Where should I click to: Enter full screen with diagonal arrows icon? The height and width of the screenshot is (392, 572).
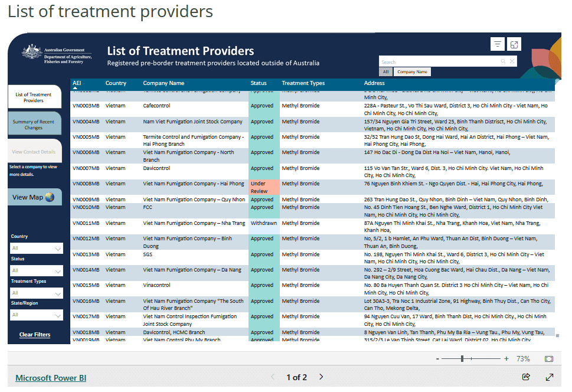pos(549,377)
